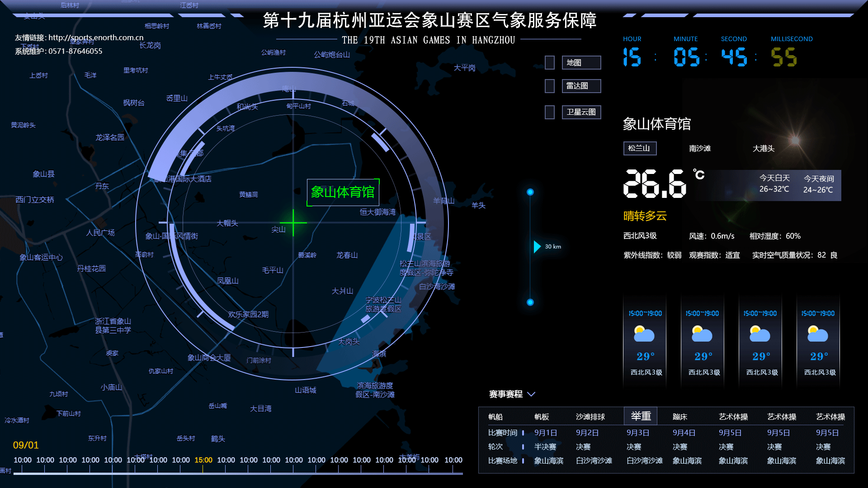Image resolution: width=868 pixels, height=488 pixels.
Task: Collapse the 赛事赛程 schedule chevron
Action: [x=531, y=394]
